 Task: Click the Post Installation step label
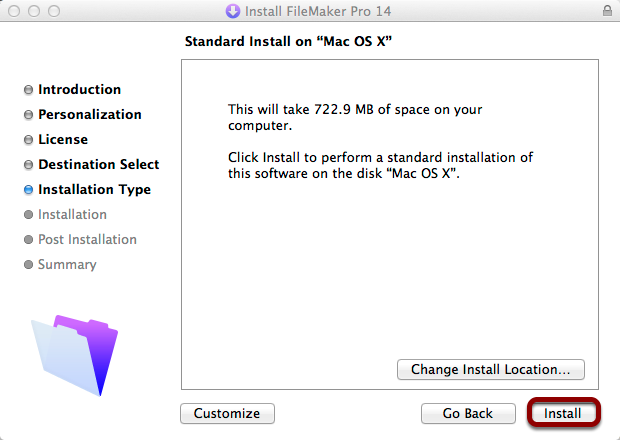click(x=87, y=239)
